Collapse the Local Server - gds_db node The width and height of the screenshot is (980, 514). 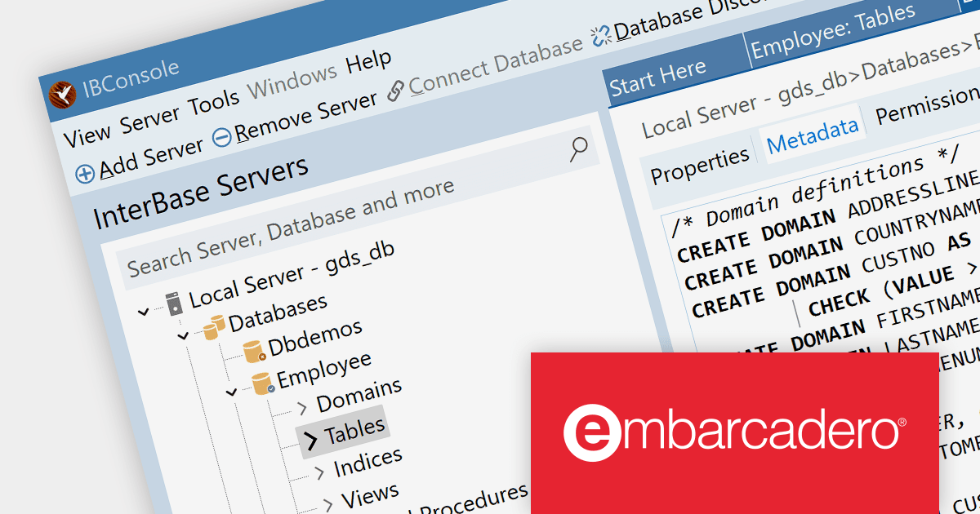[145, 311]
